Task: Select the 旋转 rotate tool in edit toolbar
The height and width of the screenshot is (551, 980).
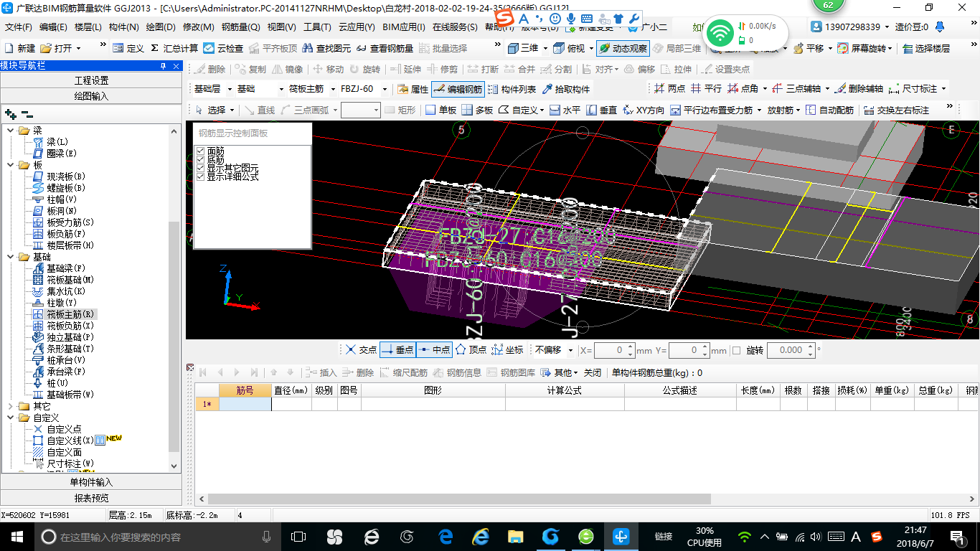Action: click(364, 69)
